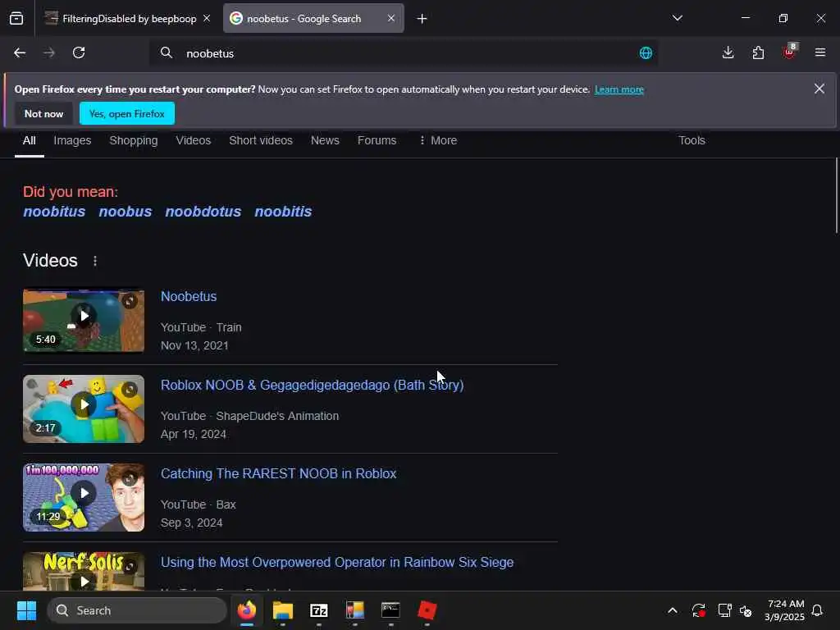Viewport: 840px width, 630px height.
Task: Open Firefox View tab overview icon
Action: click(x=16, y=18)
